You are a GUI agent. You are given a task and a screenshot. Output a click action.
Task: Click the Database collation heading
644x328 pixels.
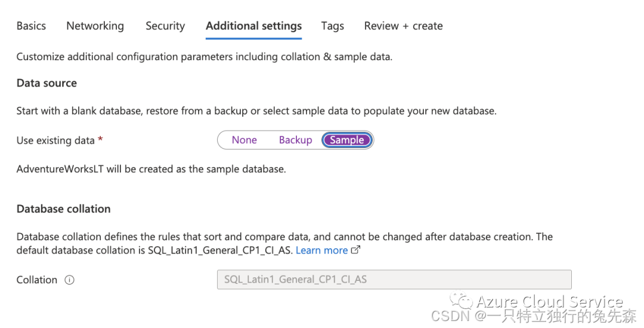63,209
